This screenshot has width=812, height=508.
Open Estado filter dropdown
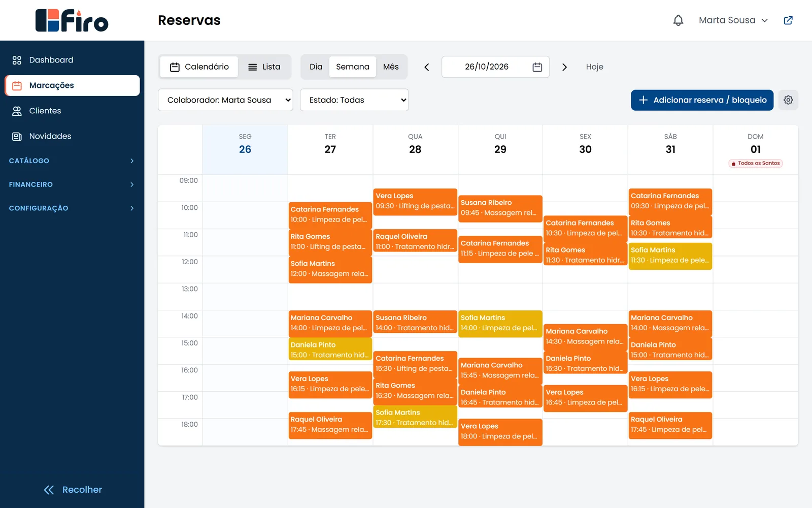pyautogui.click(x=354, y=100)
